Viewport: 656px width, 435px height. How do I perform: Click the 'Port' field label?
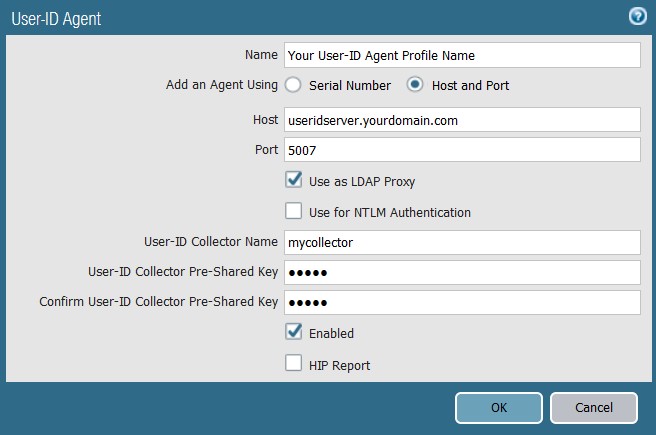[x=266, y=150]
